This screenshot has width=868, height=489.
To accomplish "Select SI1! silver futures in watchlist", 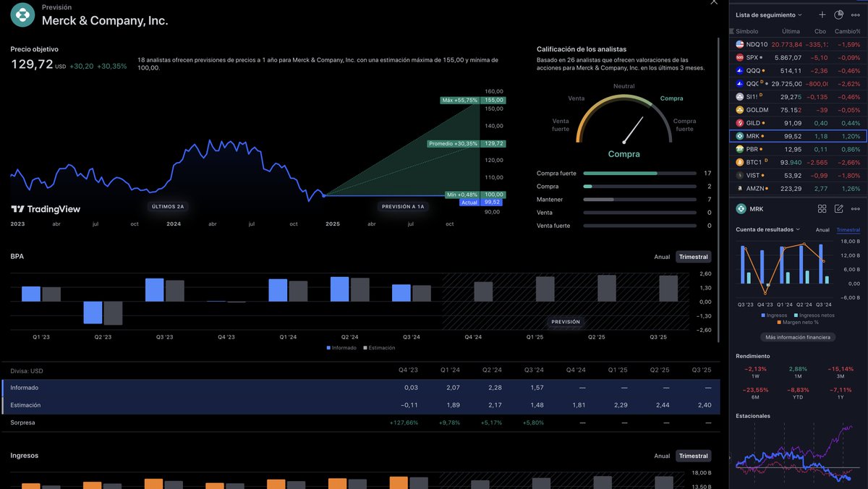I will pos(799,96).
